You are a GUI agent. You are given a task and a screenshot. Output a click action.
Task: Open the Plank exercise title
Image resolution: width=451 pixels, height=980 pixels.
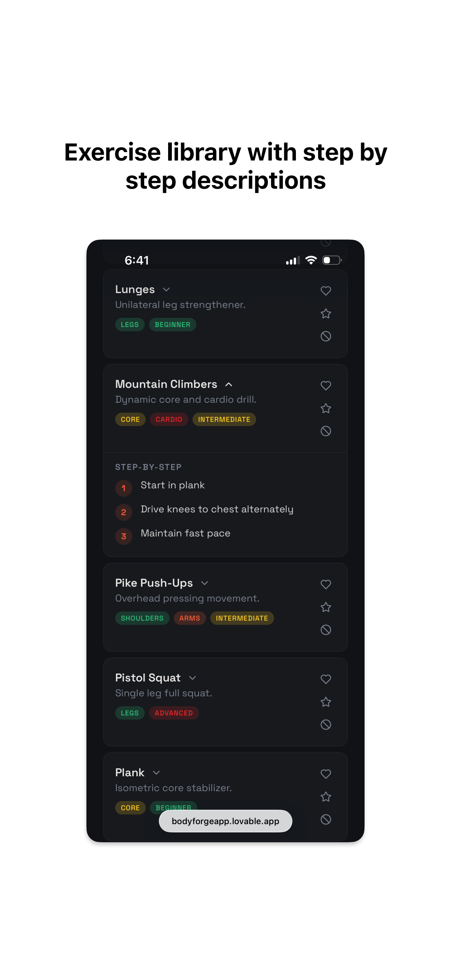click(x=130, y=773)
